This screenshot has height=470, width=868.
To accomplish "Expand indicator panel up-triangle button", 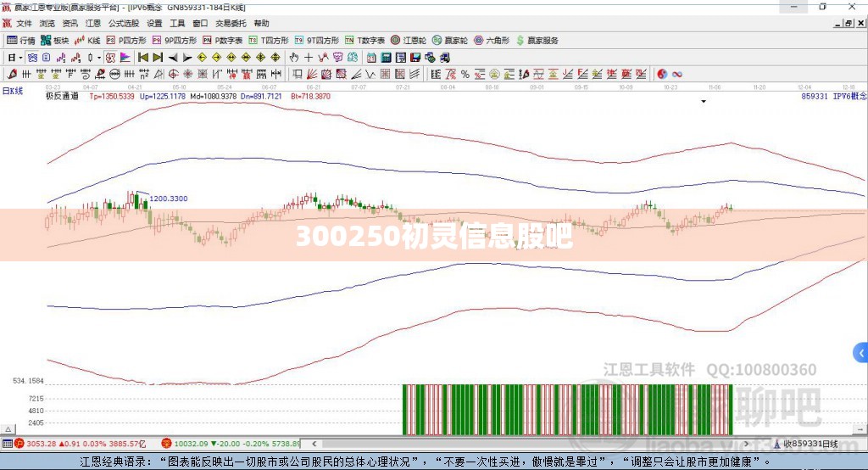I will [x=8, y=429].
